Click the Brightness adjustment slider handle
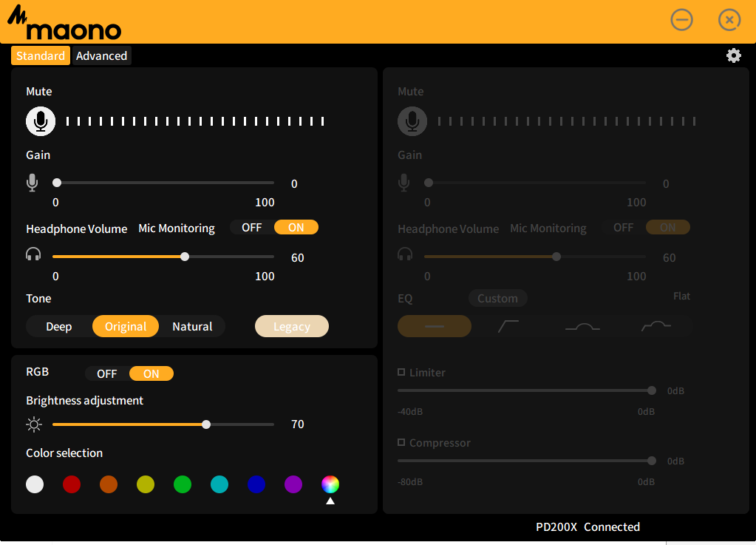This screenshot has width=756, height=545. pos(206,424)
